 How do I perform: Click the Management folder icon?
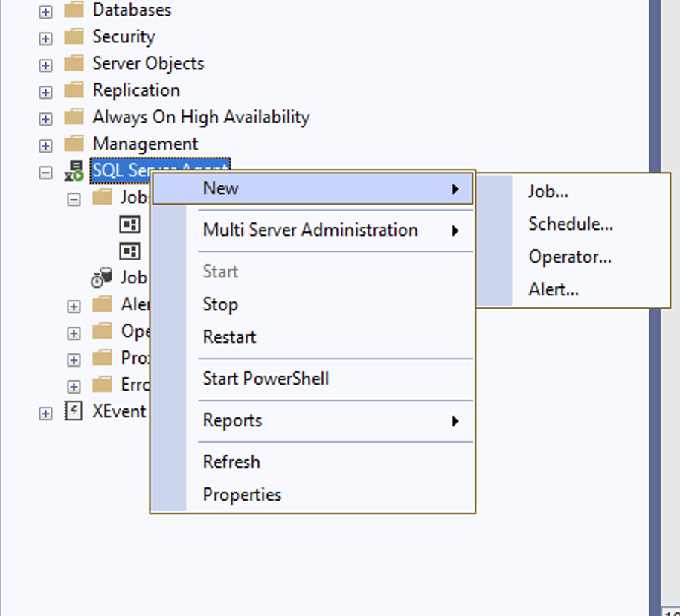pyautogui.click(x=74, y=144)
